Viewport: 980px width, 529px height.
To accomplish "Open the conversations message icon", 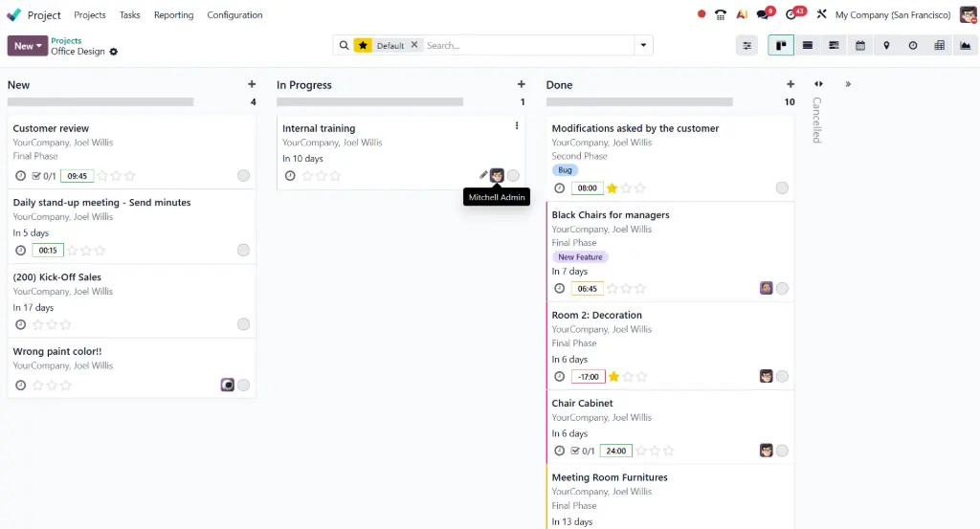I will (764, 13).
